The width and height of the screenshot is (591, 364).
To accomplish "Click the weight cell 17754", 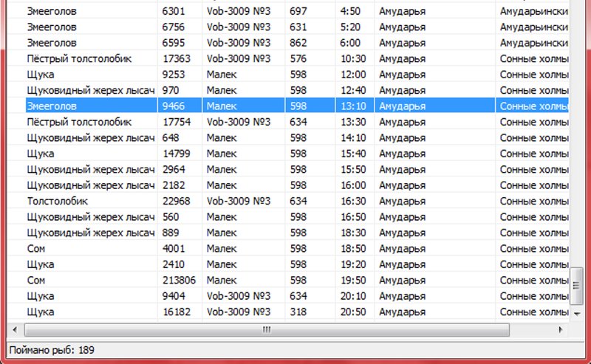I will tap(177, 122).
